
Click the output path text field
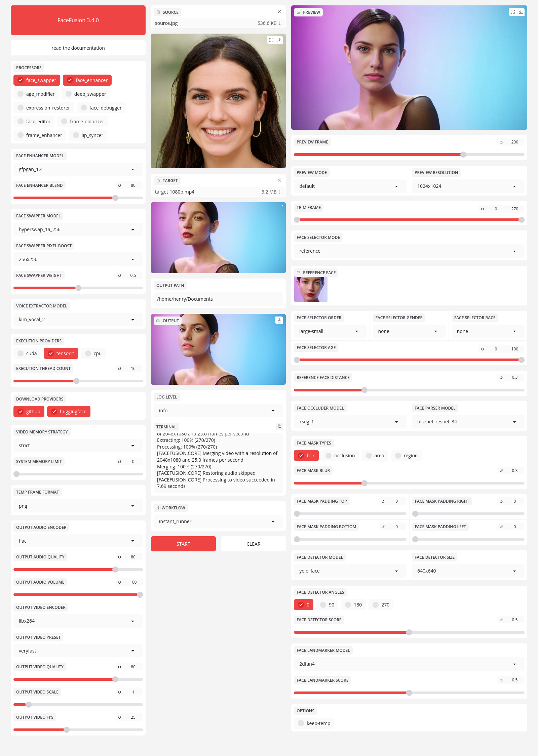coord(218,299)
